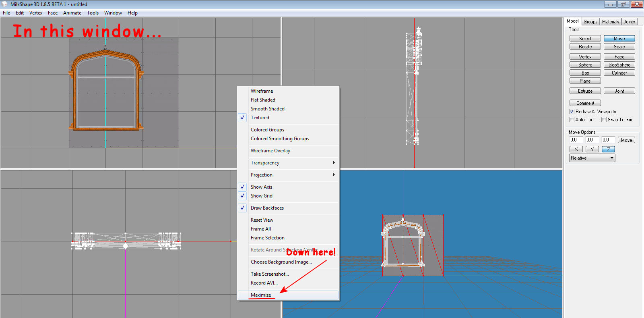Viewport: 644px width, 318px height.
Task: Toggle Show Axis option
Action: (288, 187)
